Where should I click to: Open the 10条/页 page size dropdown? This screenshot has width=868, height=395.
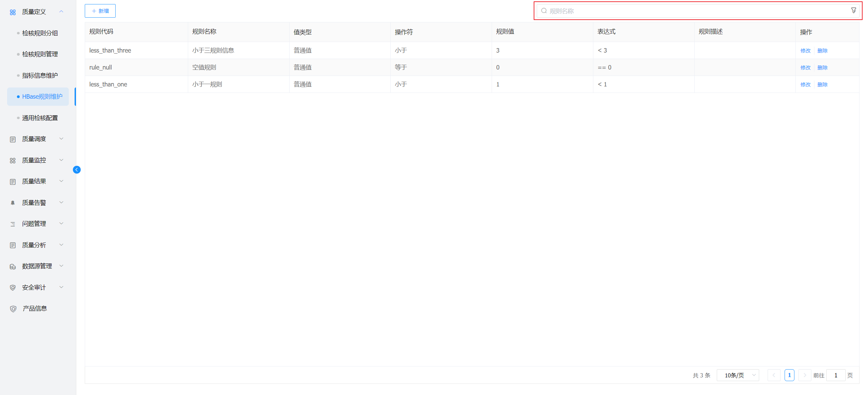coord(737,375)
